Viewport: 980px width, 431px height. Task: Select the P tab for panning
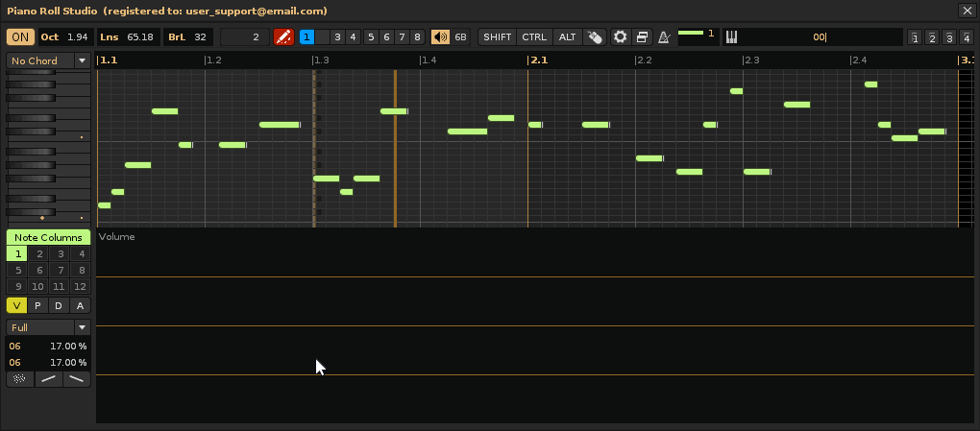click(x=38, y=306)
